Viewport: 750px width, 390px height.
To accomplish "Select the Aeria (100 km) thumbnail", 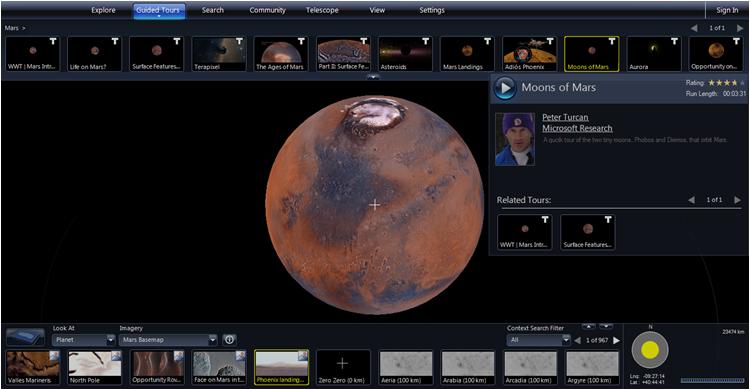I will [406, 367].
